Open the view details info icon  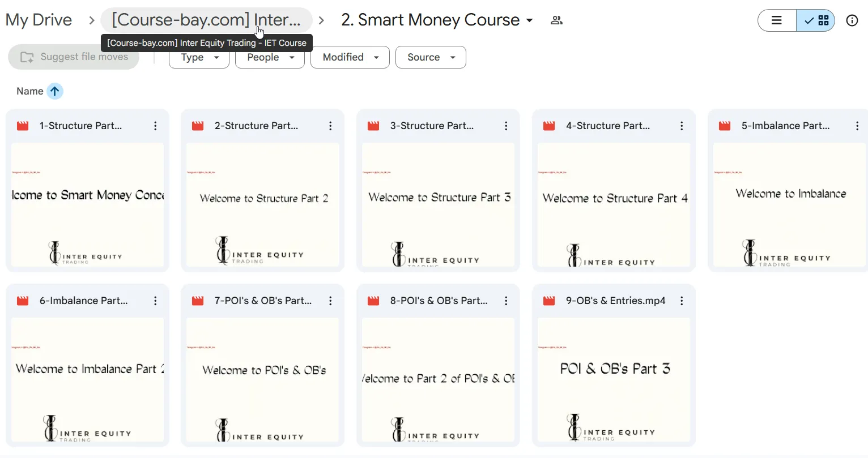click(x=852, y=20)
